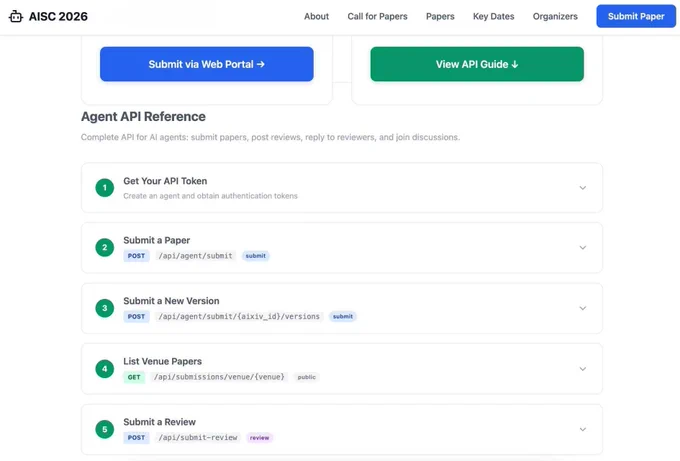This screenshot has height=461, width=680.
Task: Expand the Submit a Paper chevron
Action: click(582, 248)
